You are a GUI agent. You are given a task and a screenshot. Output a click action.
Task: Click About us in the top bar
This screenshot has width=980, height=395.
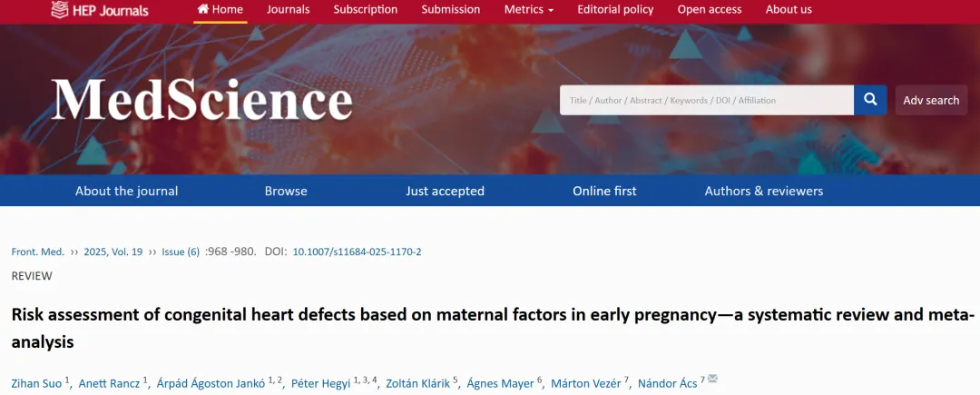(x=789, y=9)
